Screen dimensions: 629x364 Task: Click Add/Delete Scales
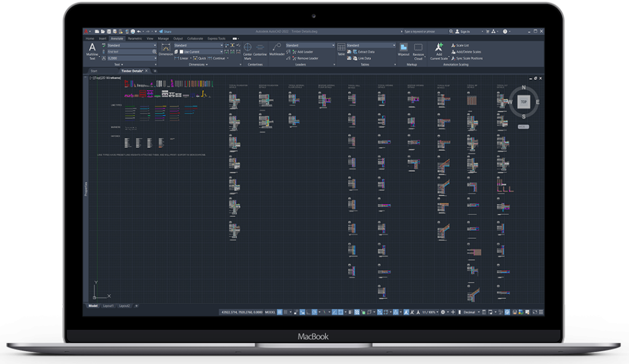click(x=466, y=52)
